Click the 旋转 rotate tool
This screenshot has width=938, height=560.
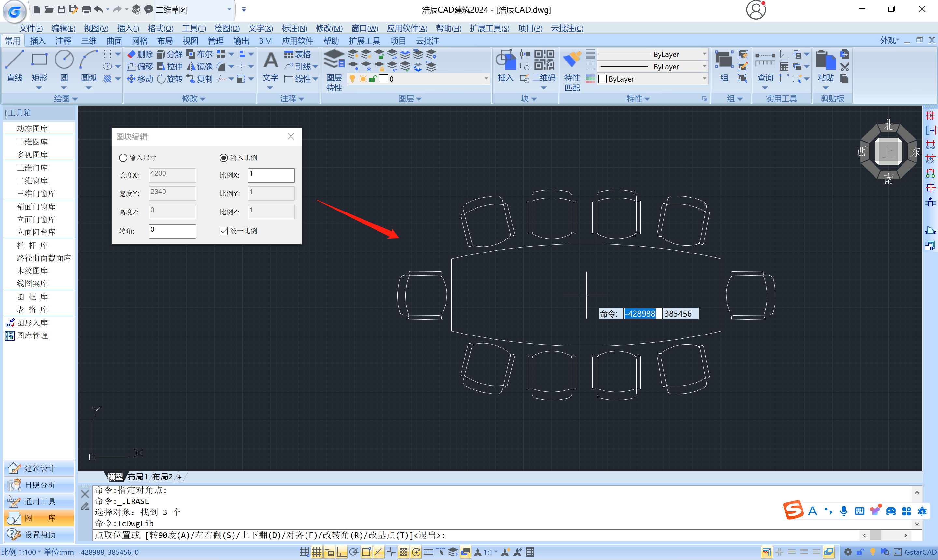point(170,79)
